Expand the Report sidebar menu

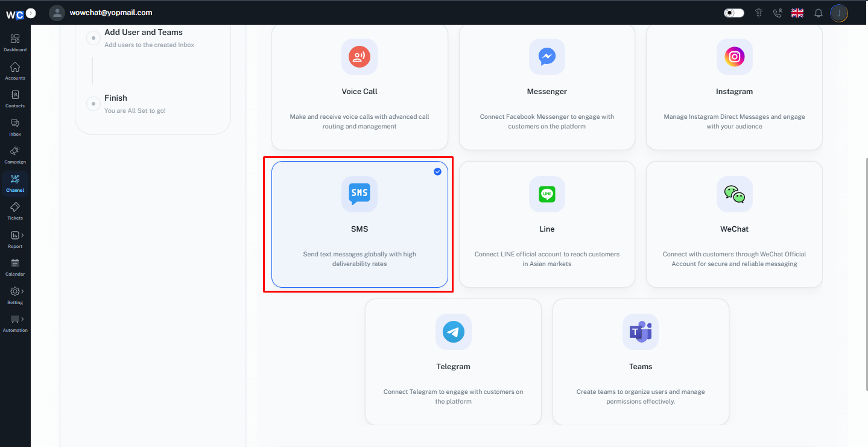[15, 239]
